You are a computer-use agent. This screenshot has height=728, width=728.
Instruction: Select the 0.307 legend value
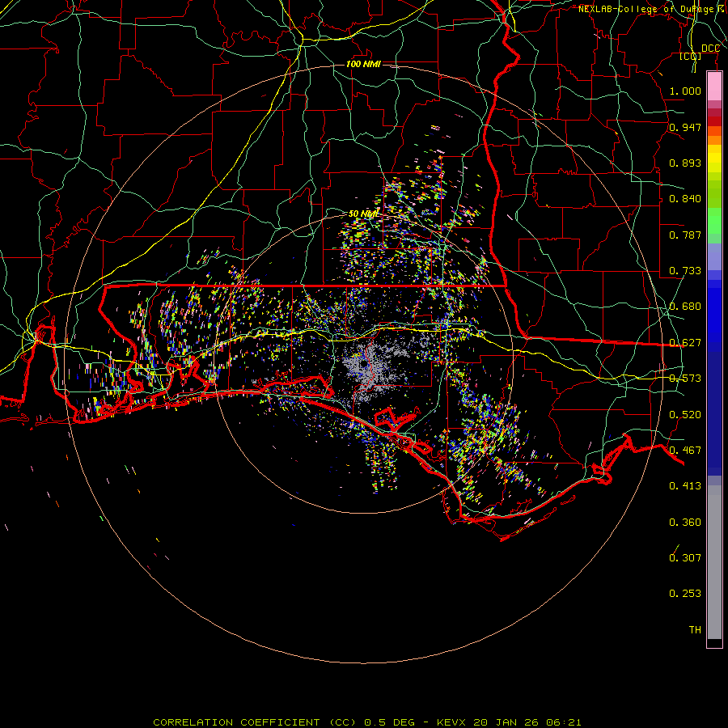point(685,558)
